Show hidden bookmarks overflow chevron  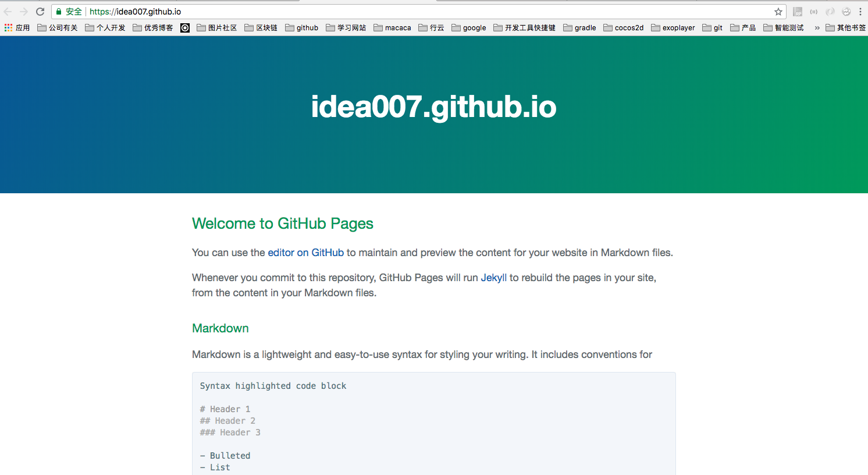tap(817, 27)
